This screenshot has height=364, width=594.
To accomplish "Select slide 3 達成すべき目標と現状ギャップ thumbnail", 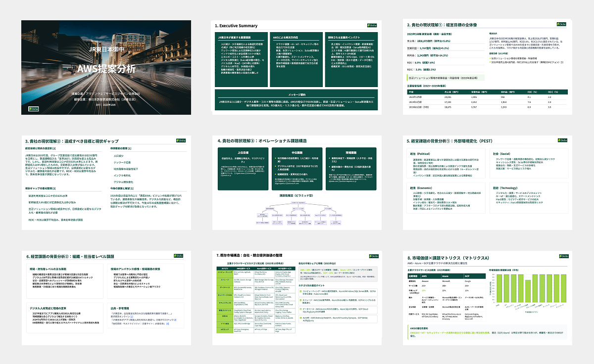I will (106, 182).
